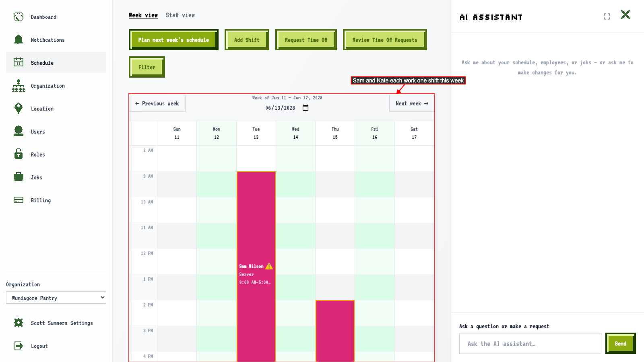Image resolution: width=644 pixels, height=362 pixels.
Task: Switch to the Staff view tab
Action: [180, 15]
